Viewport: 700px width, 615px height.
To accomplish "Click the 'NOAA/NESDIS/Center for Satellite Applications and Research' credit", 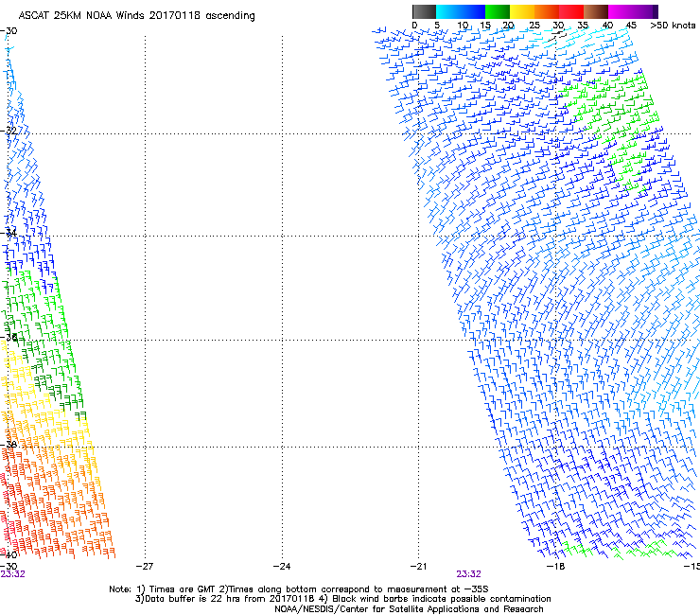I will click(x=409, y=609).
